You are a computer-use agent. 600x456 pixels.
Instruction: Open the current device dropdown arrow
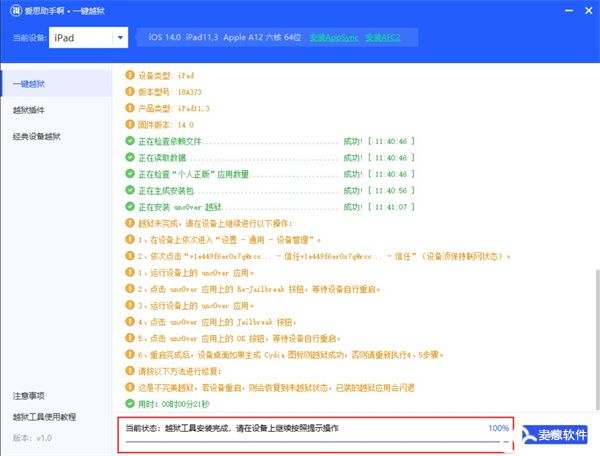pos(119,38)
